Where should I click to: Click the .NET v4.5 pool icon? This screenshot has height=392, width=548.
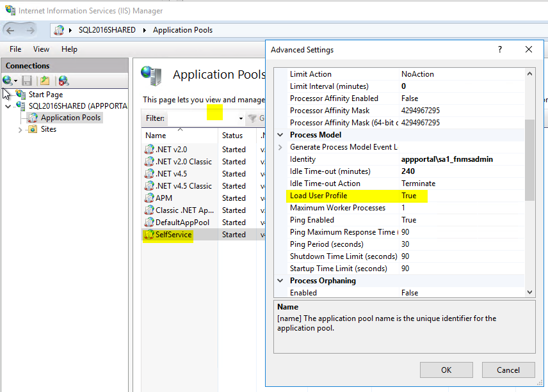click(149, 174)
